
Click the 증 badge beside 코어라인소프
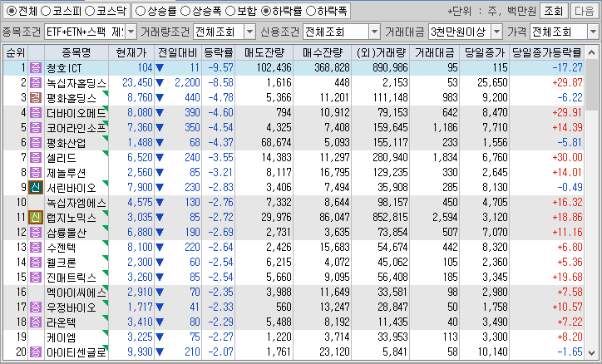(x=36, y=128)
